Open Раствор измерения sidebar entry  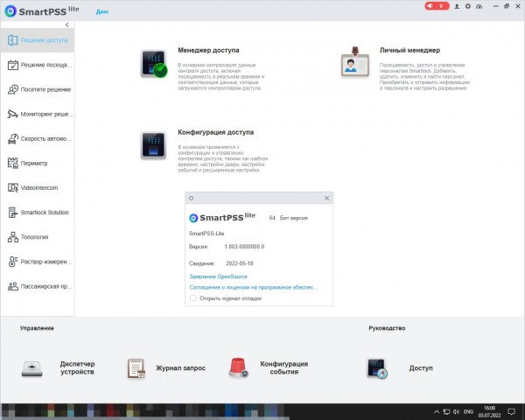coord(38,262)
